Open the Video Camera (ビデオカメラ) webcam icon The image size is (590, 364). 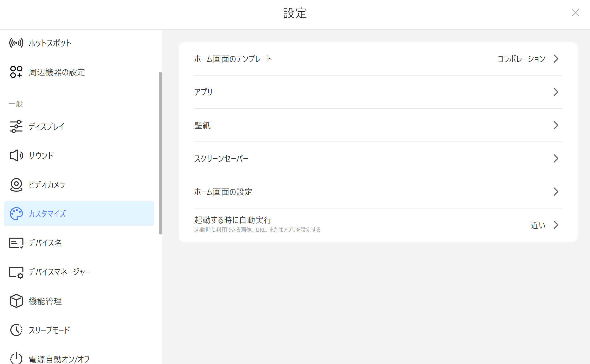point(16,185)
